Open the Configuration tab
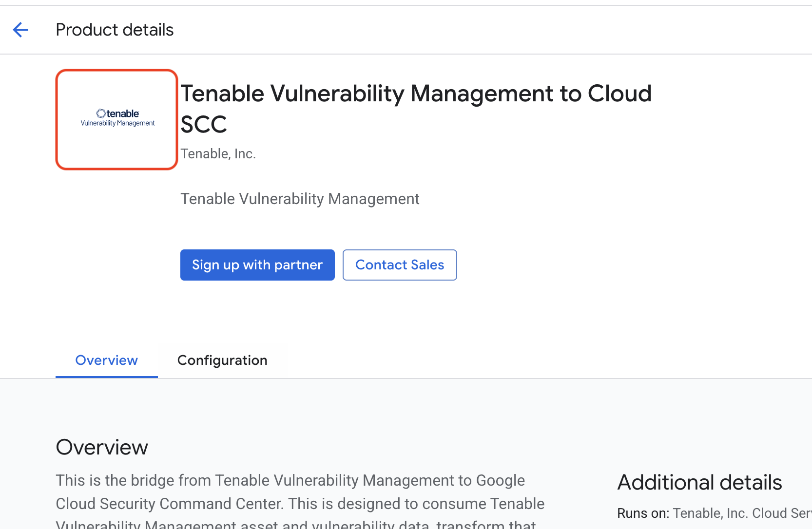This screenshot has width=812, height=529. (222, 360)
